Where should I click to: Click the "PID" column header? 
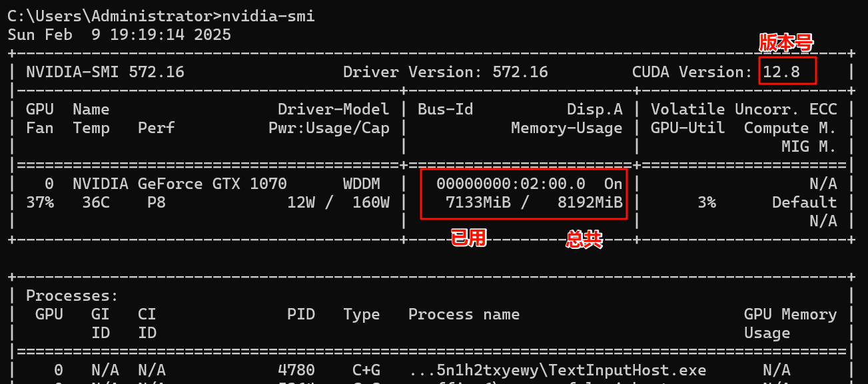point(301,314)
